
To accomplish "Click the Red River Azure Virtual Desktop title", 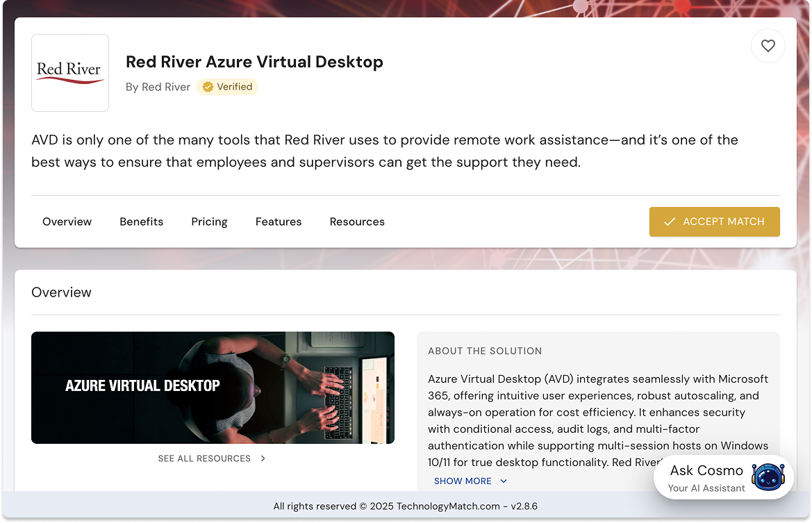I will (x=254, y=62).
